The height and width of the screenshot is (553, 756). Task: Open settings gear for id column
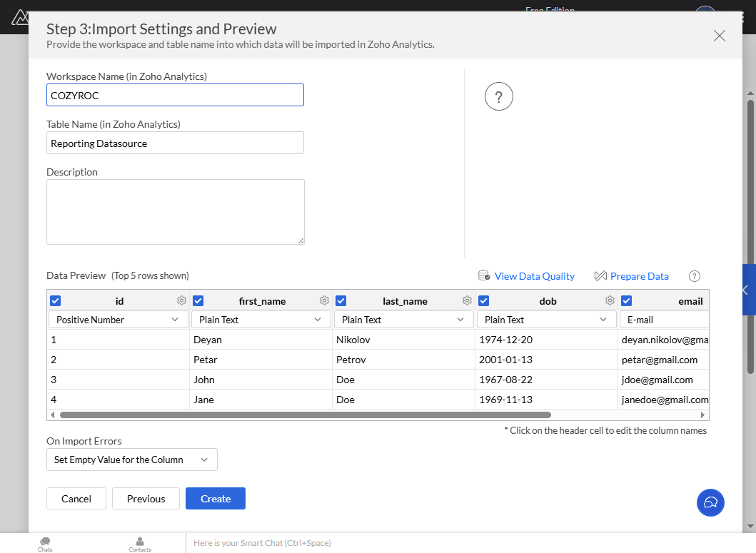pos(181,301)
